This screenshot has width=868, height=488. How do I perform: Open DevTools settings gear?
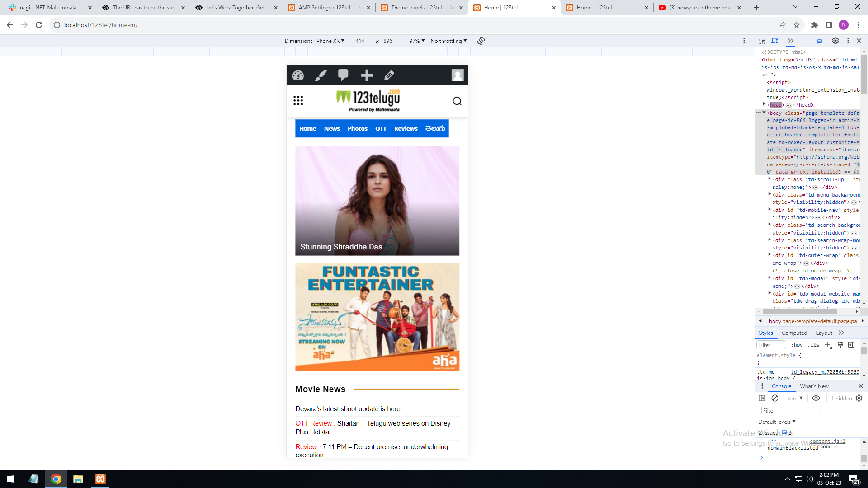[835, 41]
